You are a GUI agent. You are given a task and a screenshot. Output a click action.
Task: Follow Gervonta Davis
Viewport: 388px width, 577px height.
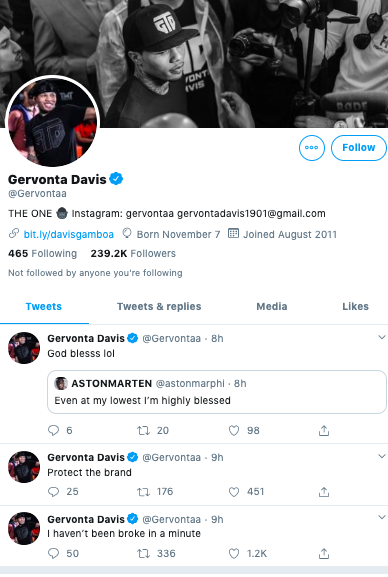[359, 148]
